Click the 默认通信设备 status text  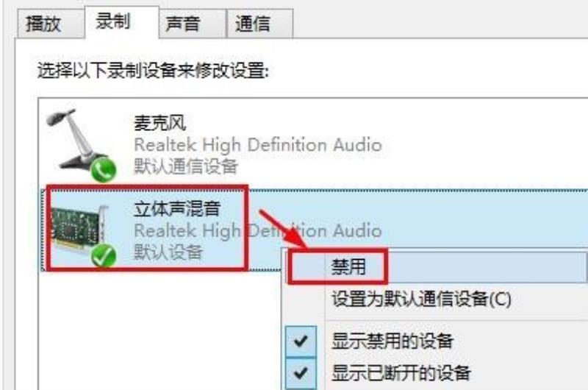[x=186, y=166]
